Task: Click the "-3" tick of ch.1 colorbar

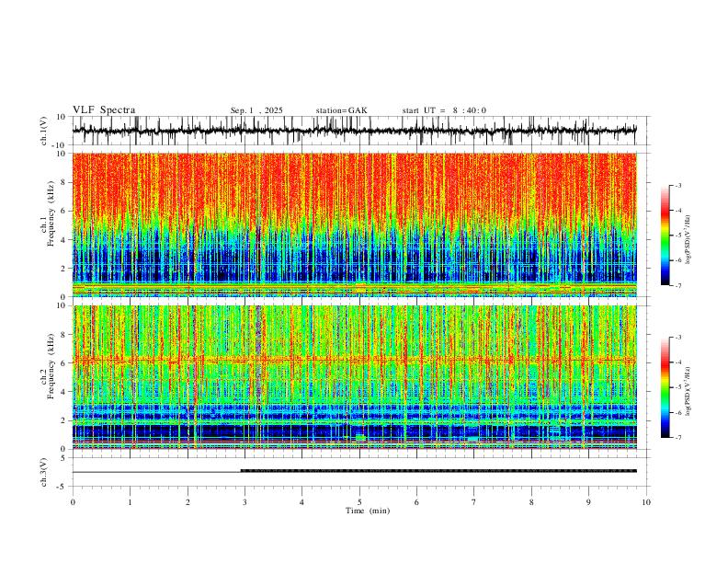Action: tap(677, 185)
